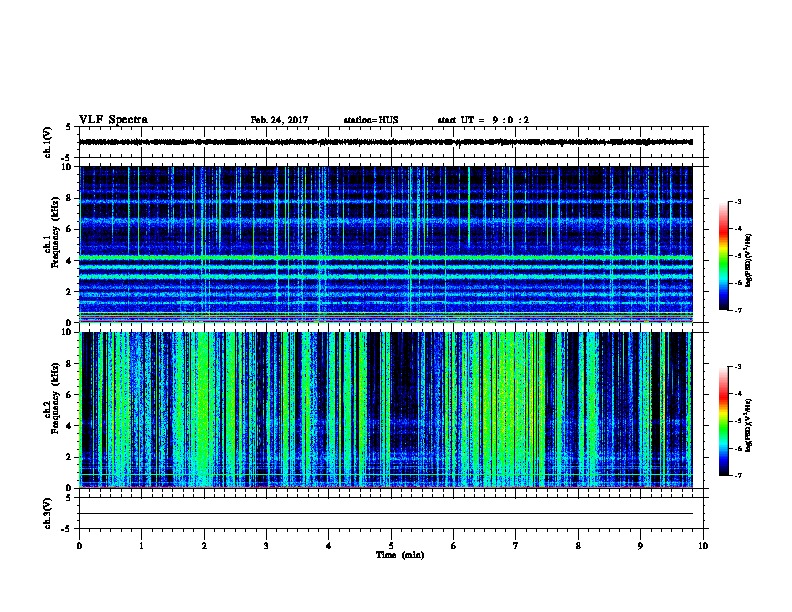Click the ch.2 "Frequency (kHz)" axis label
Screen dimensions: 792x612
pyautogui.click(x=55, y=398)
